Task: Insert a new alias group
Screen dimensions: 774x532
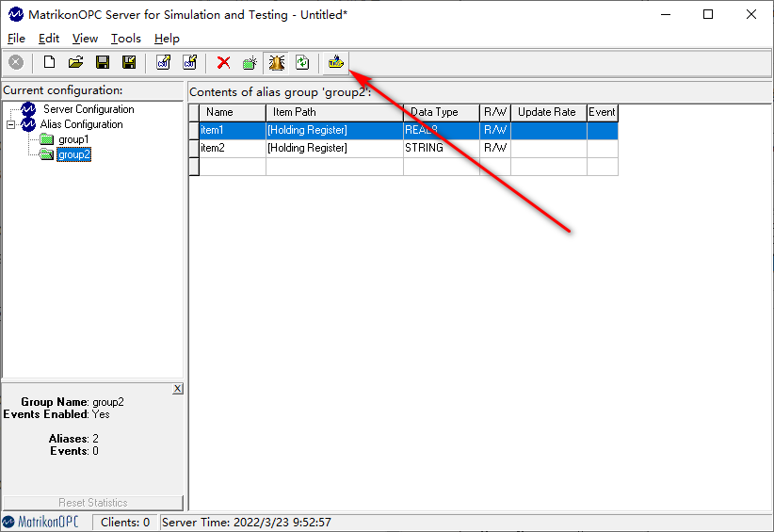Action: tap(250, 63)
